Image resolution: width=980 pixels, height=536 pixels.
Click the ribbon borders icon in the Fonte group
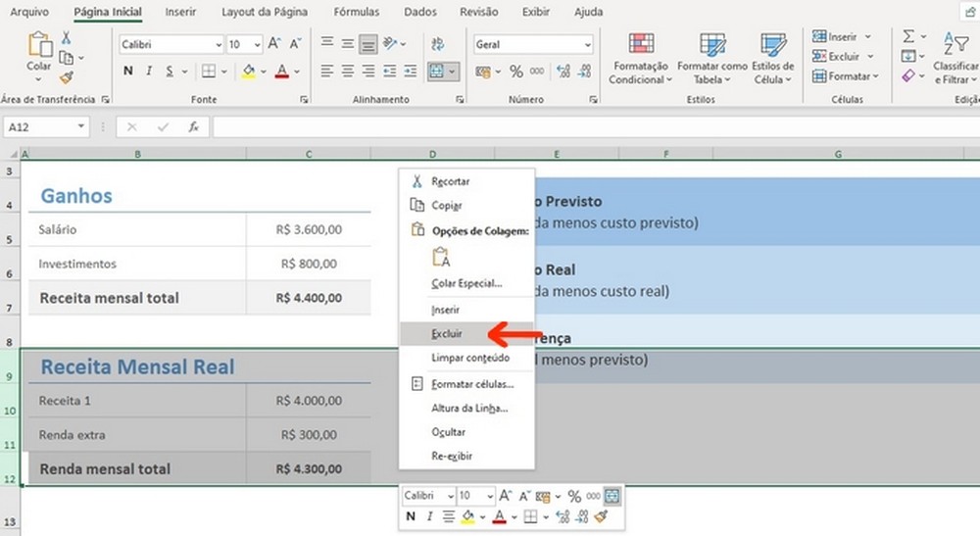click(x=209, y=72)
